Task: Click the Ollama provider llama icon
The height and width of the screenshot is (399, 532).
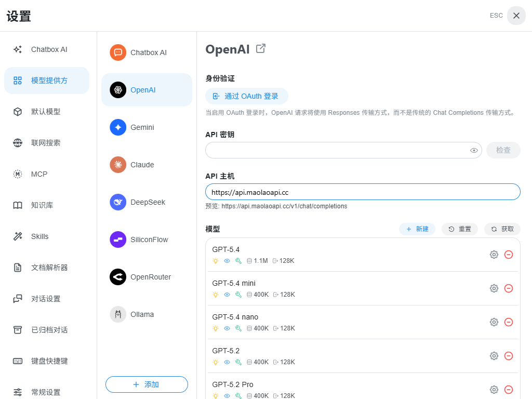Action: [118, 314]
